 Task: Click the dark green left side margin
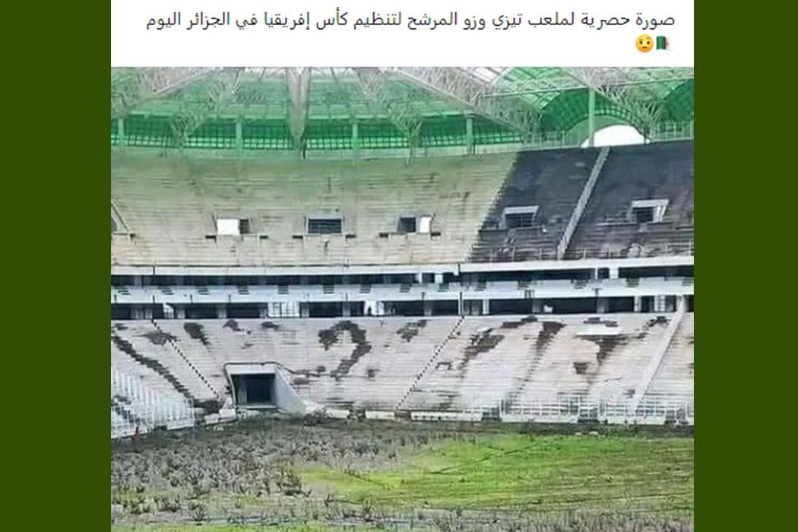click(x=55, y=266)
